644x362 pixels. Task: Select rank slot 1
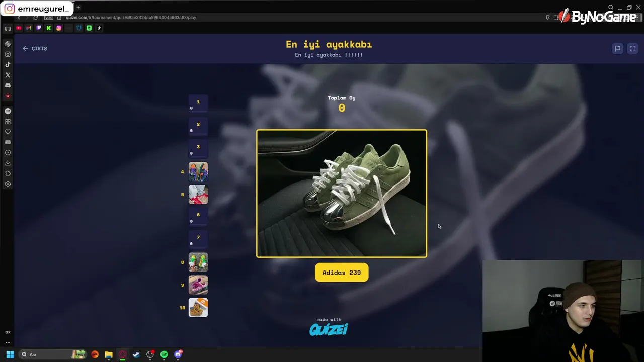[x=198, y=104]
